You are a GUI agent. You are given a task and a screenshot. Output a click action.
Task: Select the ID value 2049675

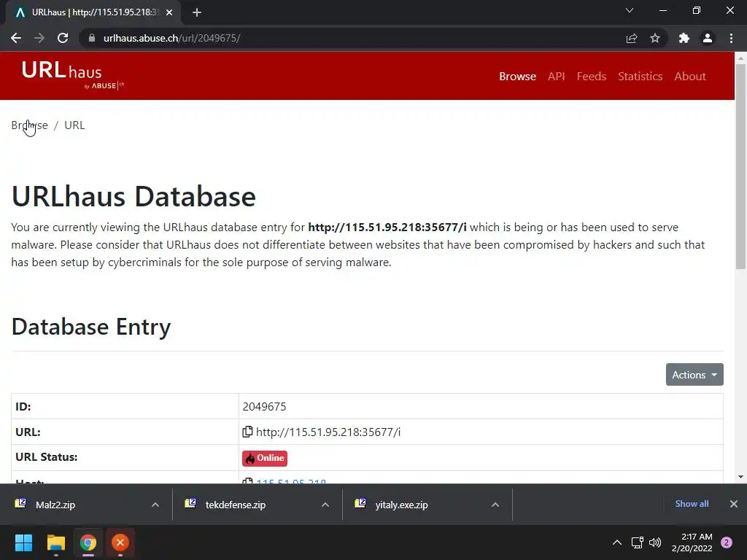[x=264, y=407]
